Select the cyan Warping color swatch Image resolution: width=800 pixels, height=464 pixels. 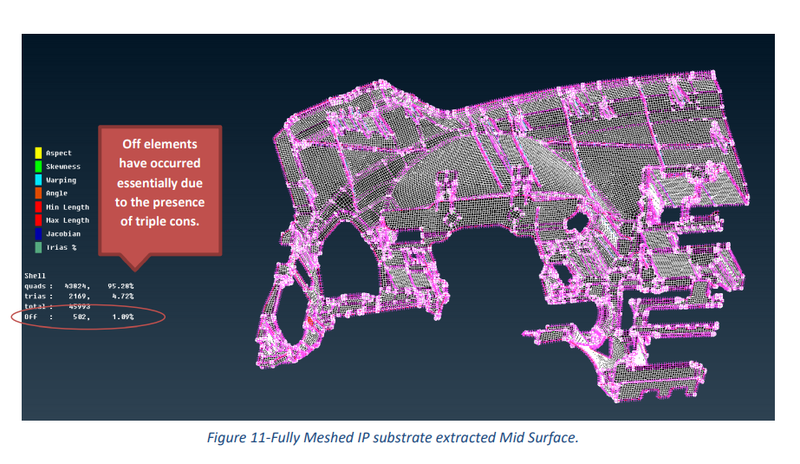tap(37, 179)
